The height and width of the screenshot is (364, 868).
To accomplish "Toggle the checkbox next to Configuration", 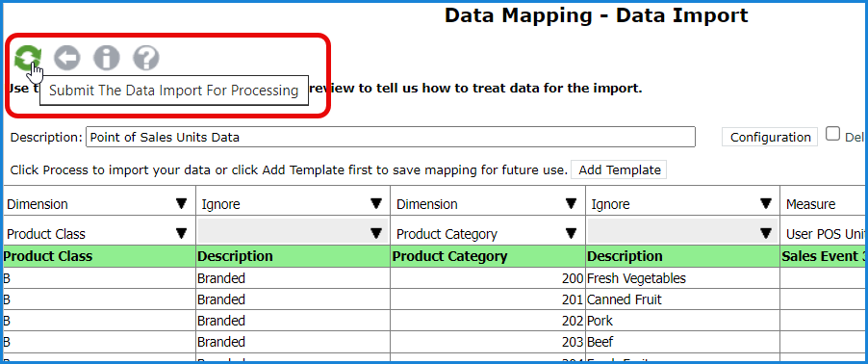I will click(833, 134).
